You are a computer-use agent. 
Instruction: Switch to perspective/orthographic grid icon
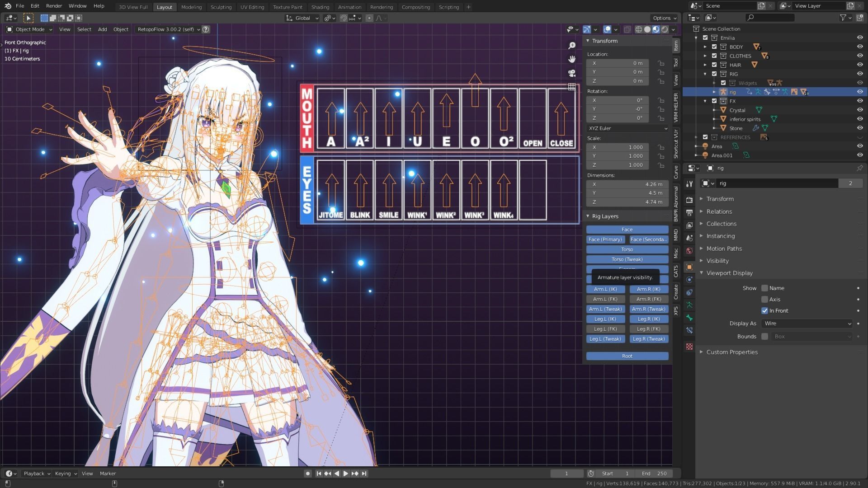pyautogui.click(x=572, y=87)
